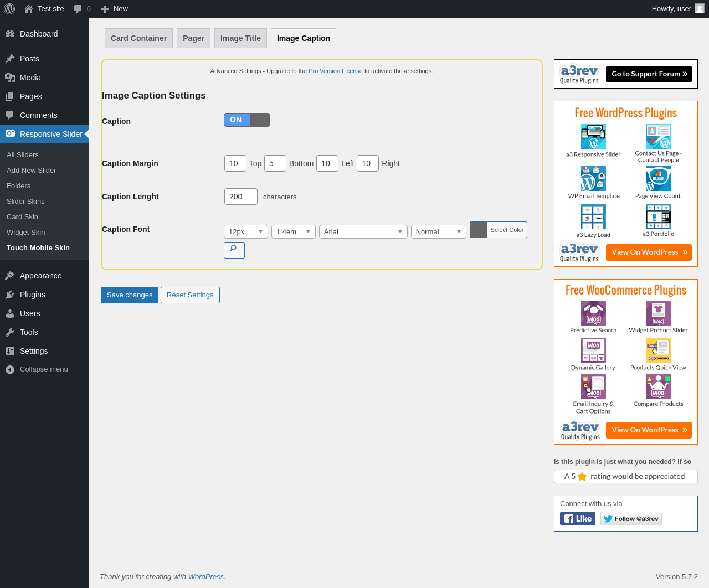This screenshot has width=709, height=588.
Task: Open the 1.4em line height dropdown
Action: tap(294, 232)
